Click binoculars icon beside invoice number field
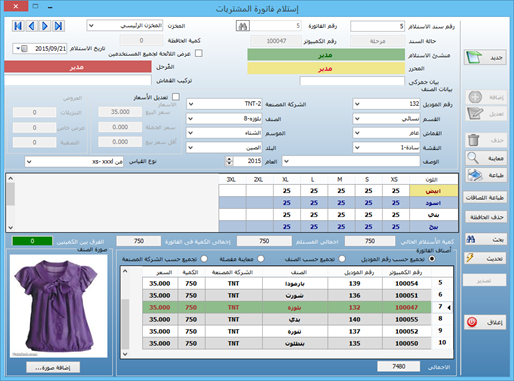514x381 pixels. [x=243, y=26]
